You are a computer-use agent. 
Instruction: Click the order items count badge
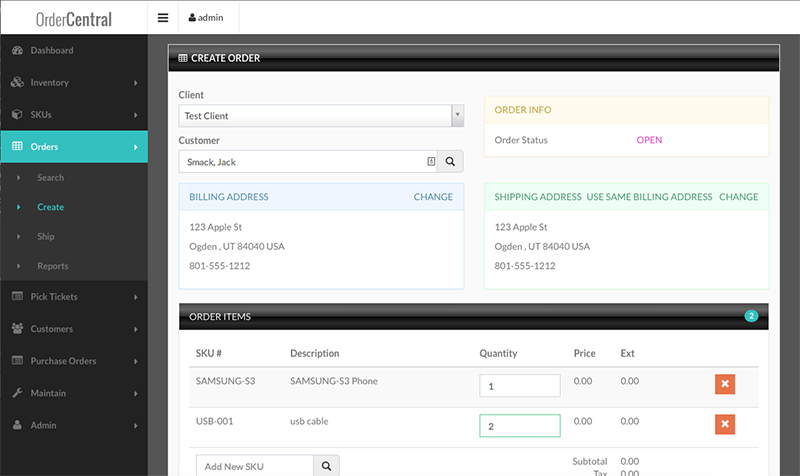coord(751,316)
